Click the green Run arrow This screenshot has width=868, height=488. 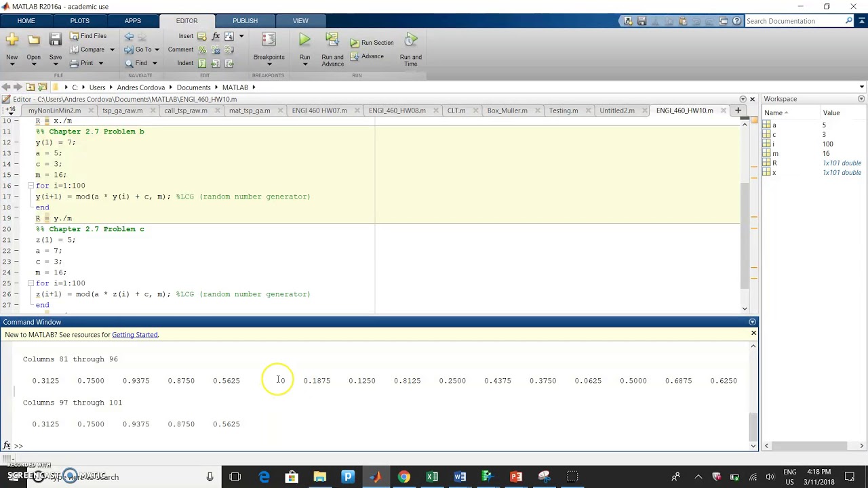pyautogui.click(x=304, y=40)
